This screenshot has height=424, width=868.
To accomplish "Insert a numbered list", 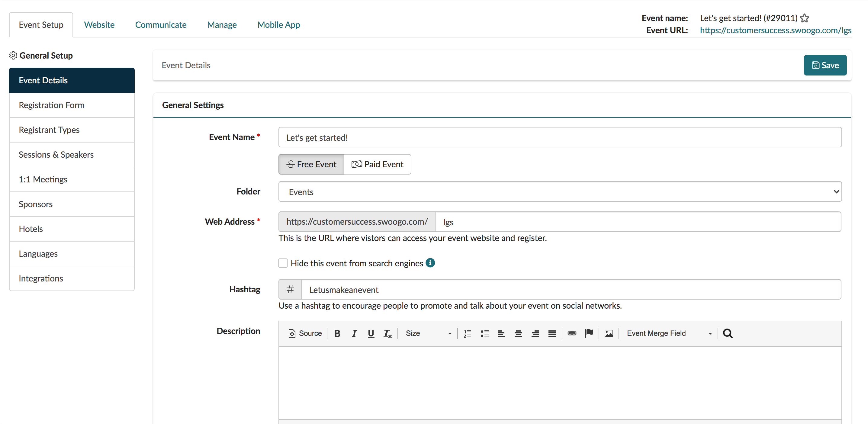I will (x=467, y=333).
